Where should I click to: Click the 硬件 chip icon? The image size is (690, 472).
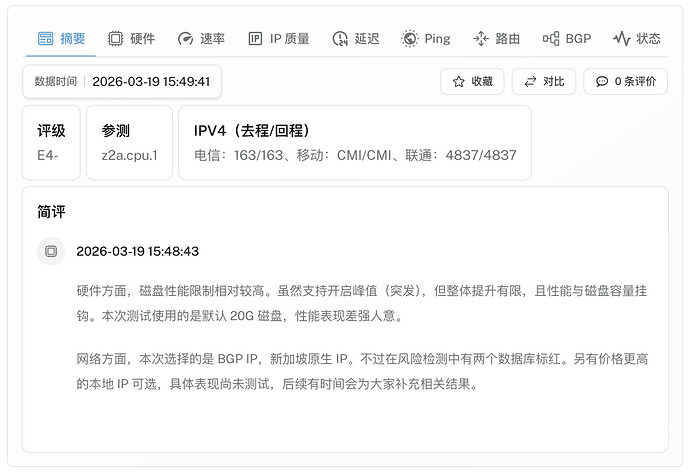pos(115,39)
